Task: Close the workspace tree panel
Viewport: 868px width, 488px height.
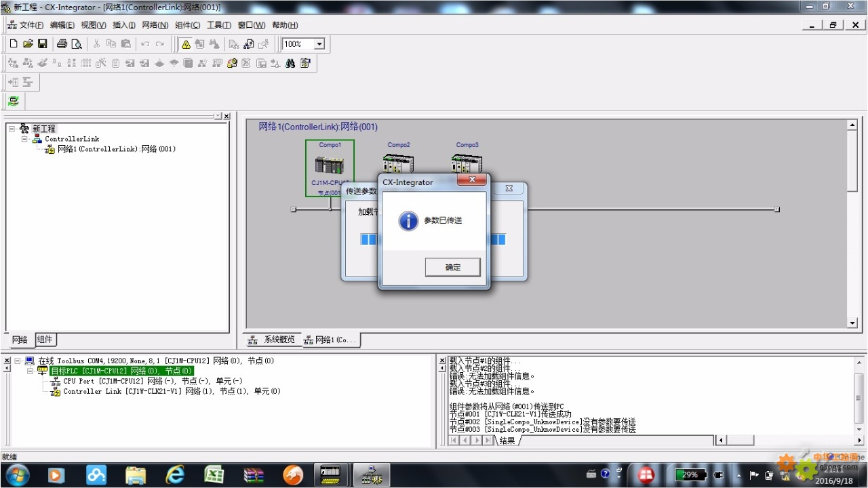Action: point(226,117)
